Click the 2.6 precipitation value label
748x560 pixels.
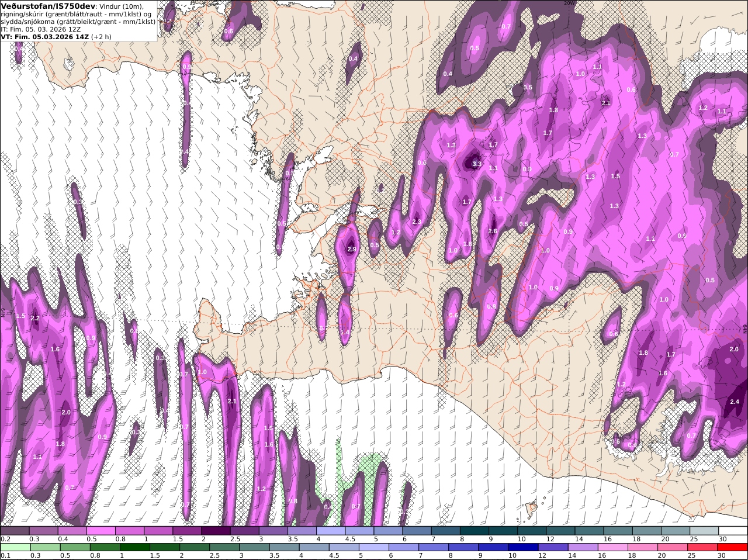click(x=493, y=231)
